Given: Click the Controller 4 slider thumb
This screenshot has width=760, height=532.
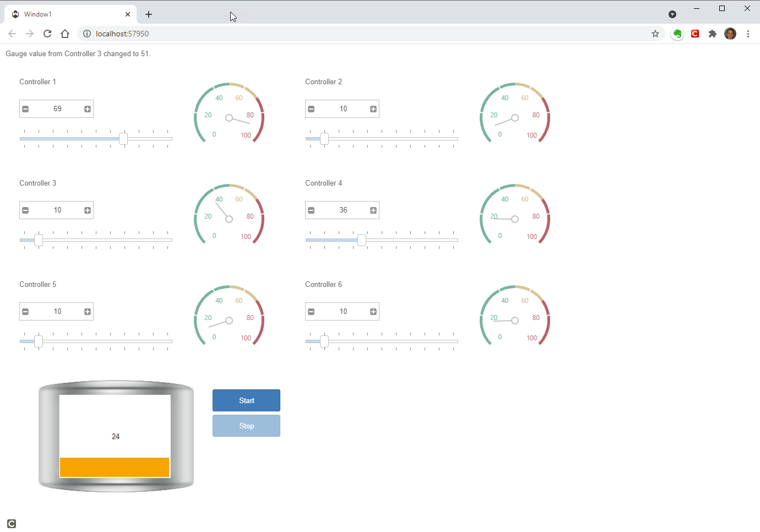Looking at the screenshot, I should coord(362,240).
